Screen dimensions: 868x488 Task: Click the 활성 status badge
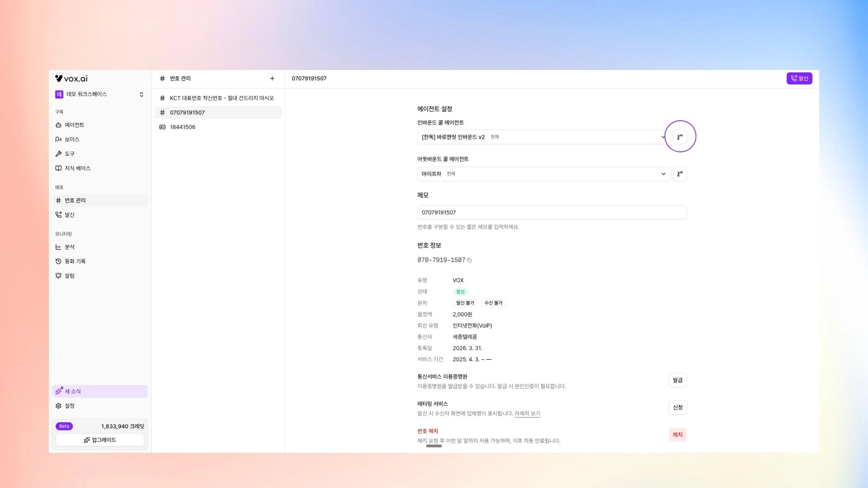tap(460, 292)
